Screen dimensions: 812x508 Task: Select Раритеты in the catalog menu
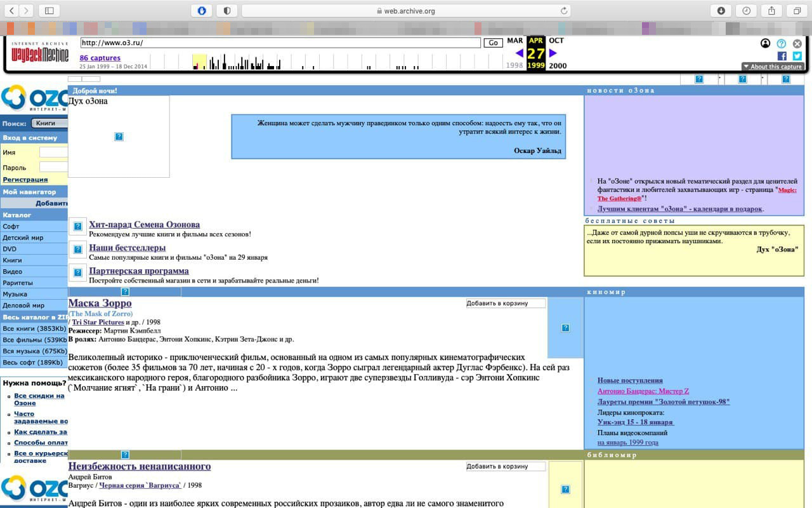click(34, 283)
